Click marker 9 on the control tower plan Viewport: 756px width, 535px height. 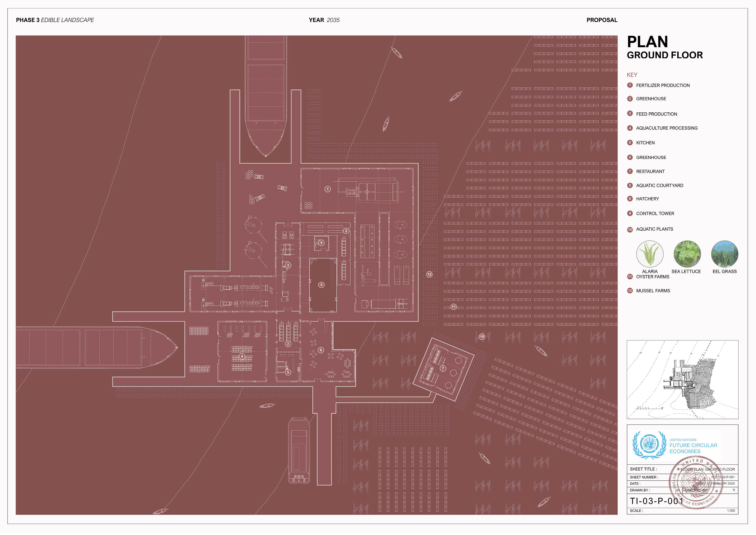pyautogui.click(x=321, y=243)
